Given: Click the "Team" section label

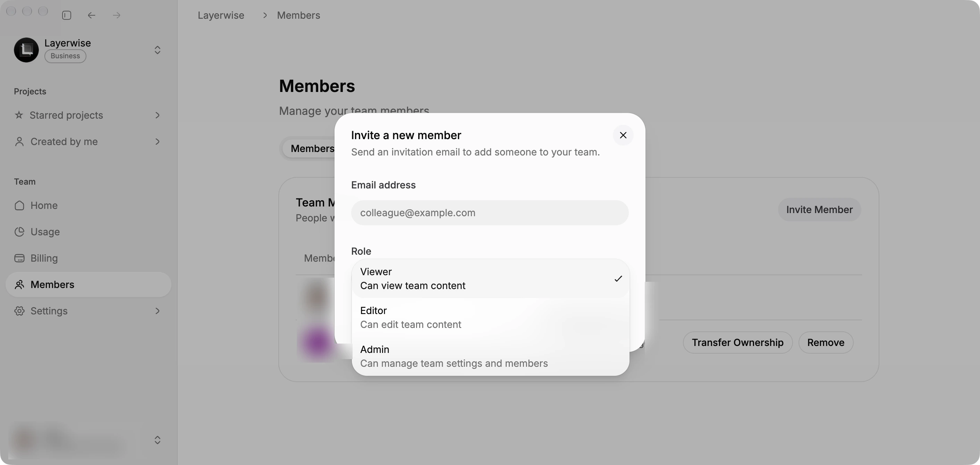Looking at the screenshot, I should pos(25,181).
